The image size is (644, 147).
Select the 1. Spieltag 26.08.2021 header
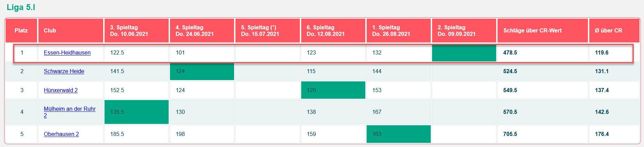pyautogui.click(x=391, y=31)
